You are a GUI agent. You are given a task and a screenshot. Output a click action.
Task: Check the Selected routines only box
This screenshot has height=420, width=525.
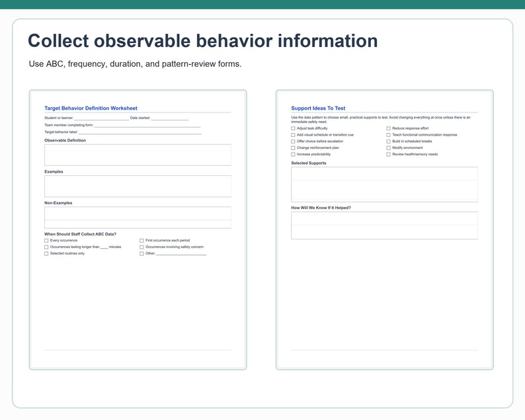tap(46, 253)
